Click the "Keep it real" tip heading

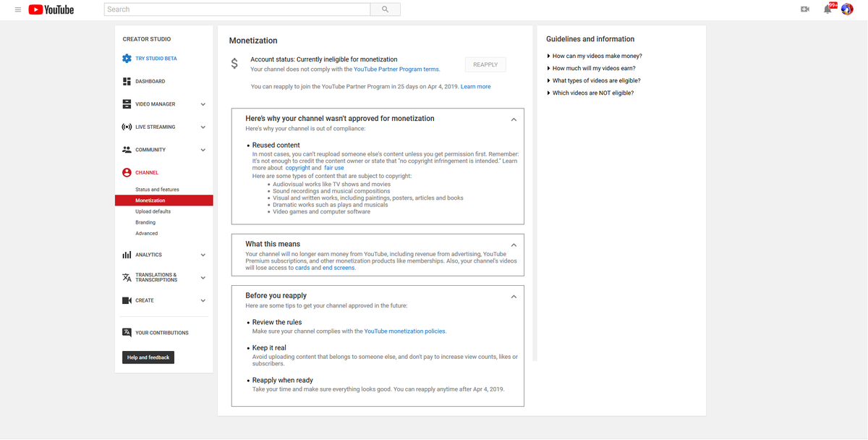(x=269, y=347)
